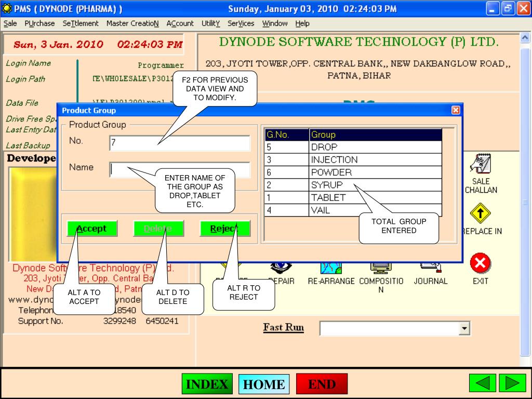The image size is (532, 399).
Task: Click the product group No. field
Action: pyautogui.click(x=180, y=143)
